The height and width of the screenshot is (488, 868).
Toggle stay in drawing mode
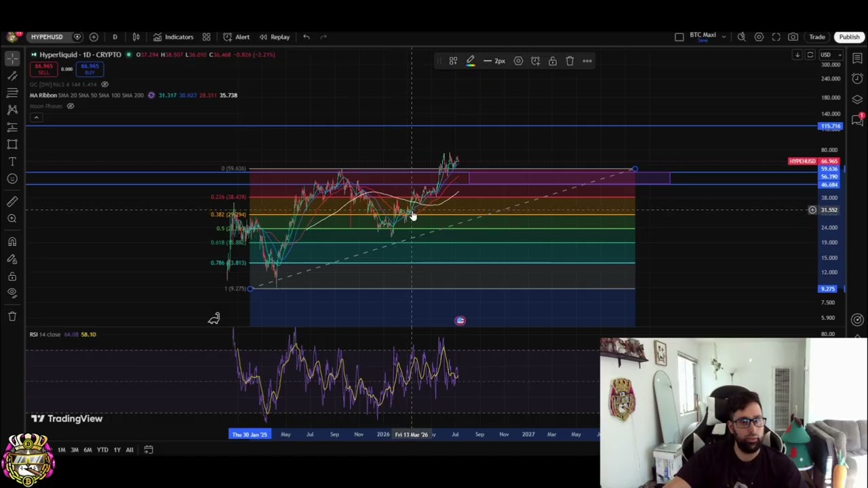tap(12, 259)
